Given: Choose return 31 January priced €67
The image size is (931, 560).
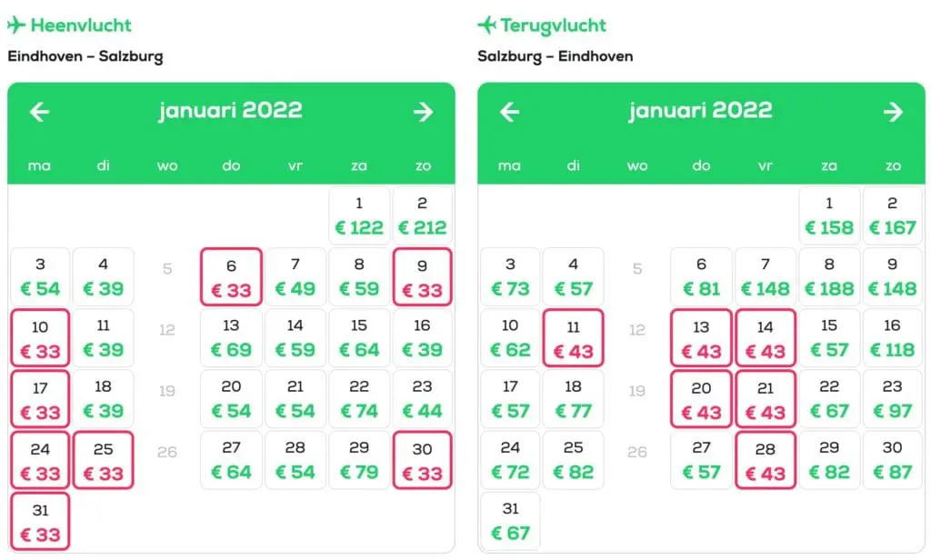Looking at the screenshot, I should (511, 522).
